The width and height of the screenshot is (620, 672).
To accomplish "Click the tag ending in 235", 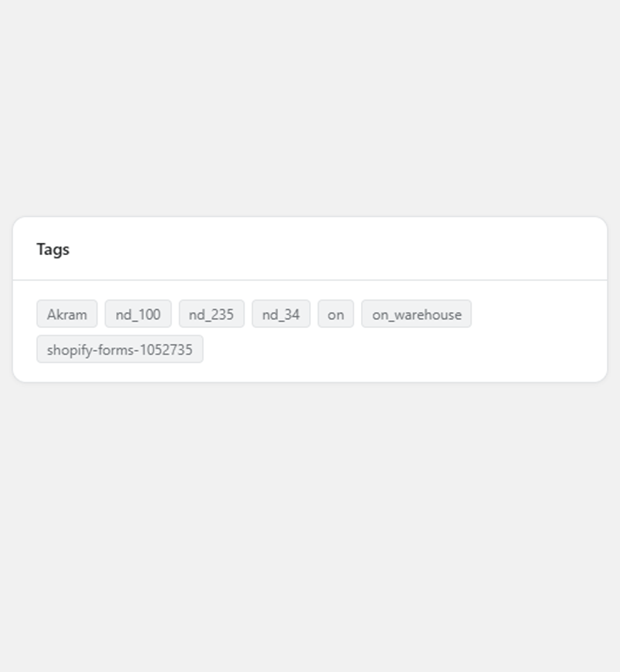I will [212, 314].
